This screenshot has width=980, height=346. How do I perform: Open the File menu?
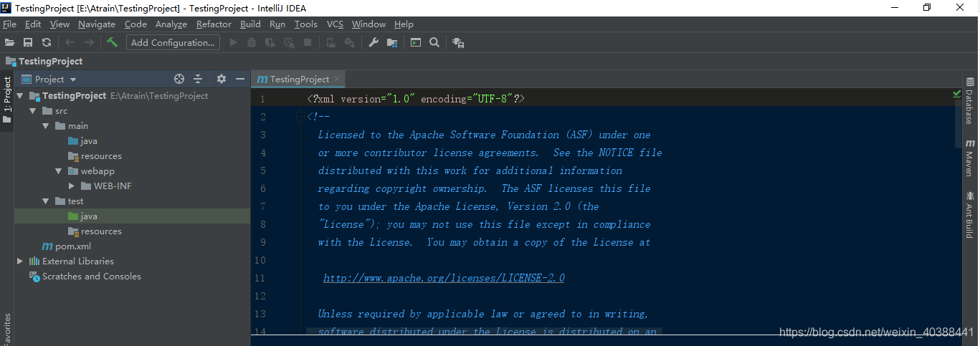[x=9, y=24]
